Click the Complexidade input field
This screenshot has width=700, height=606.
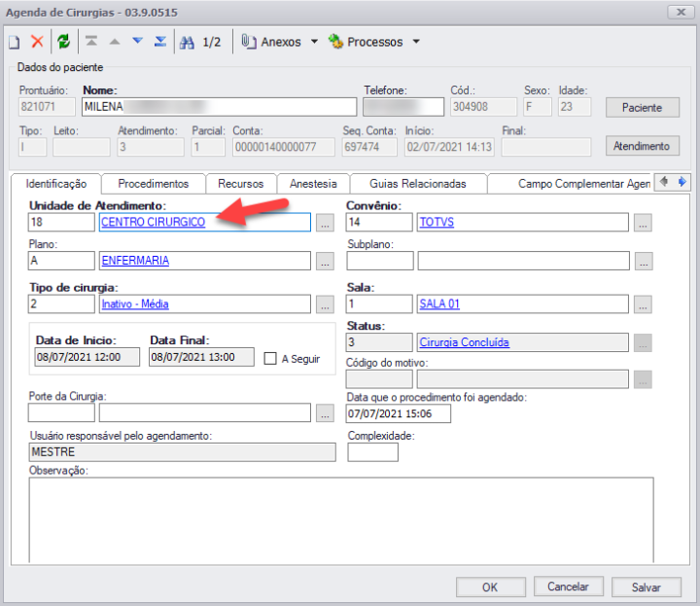(372, 452)
